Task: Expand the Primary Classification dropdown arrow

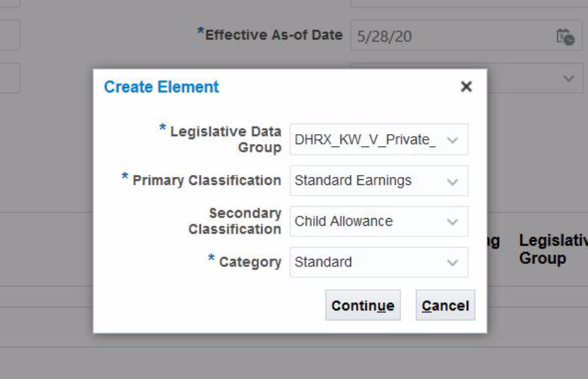Action: coord(453,181)
